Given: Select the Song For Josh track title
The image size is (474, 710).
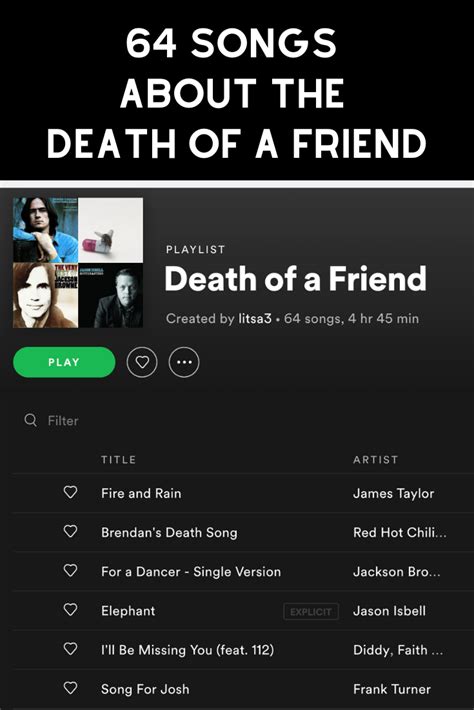Looking at the screenshot, I should pyautogui.click(x=145, y=689).
